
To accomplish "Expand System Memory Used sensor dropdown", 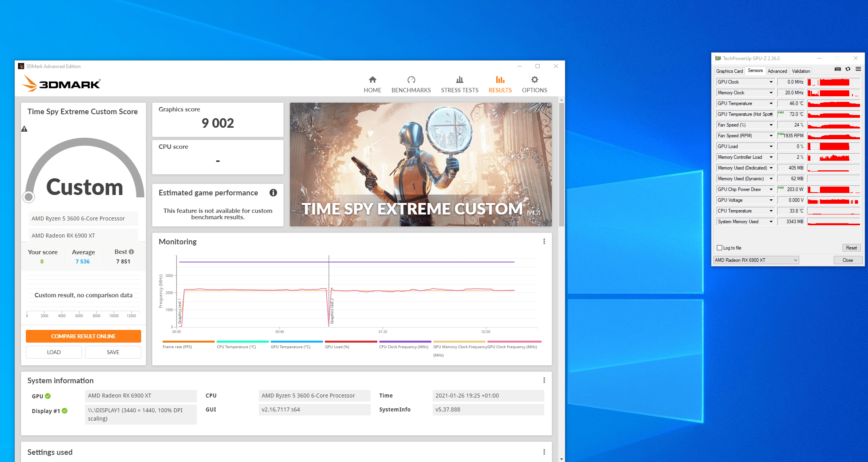I will pyautogui.click(x=771, y=222).
